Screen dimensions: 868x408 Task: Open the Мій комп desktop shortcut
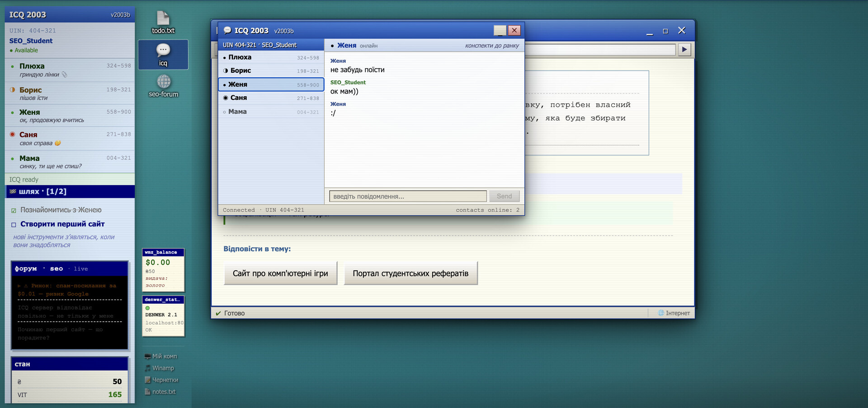pyautogui.click(x=161, y=356)
